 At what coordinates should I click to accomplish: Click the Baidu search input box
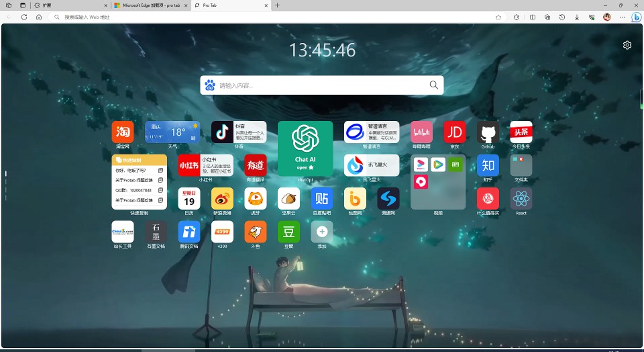coord(322,85)
